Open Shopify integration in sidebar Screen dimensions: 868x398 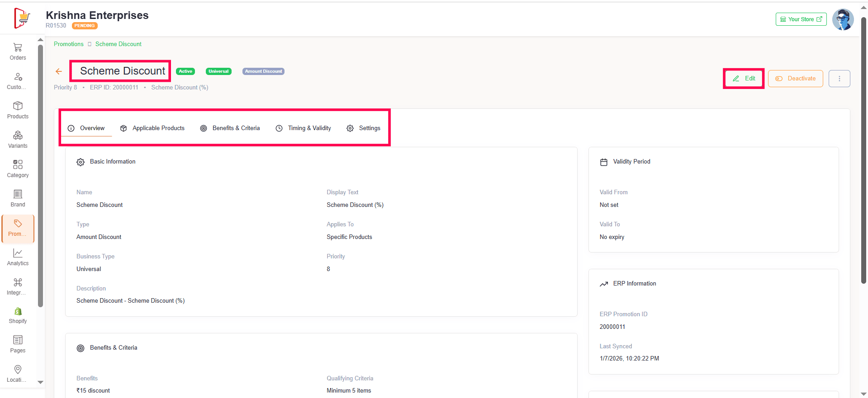click(18, 315)
